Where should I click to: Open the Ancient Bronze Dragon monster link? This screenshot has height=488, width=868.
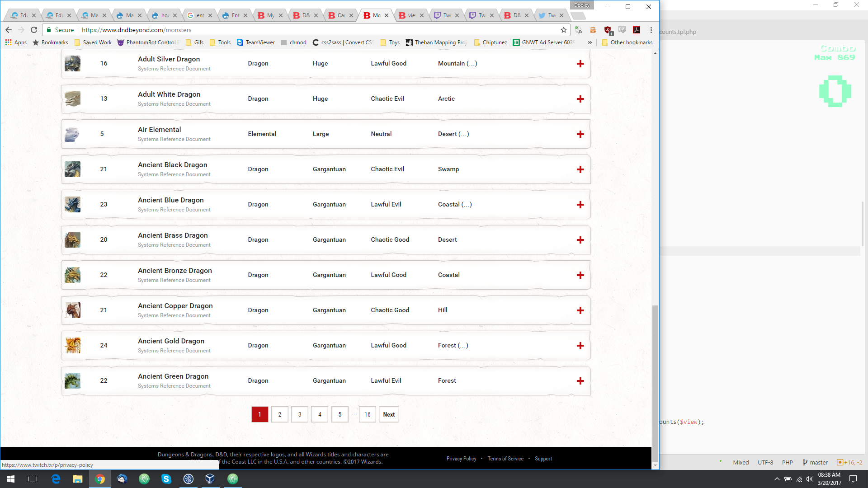pyautogui.click(x=175, y=271)
